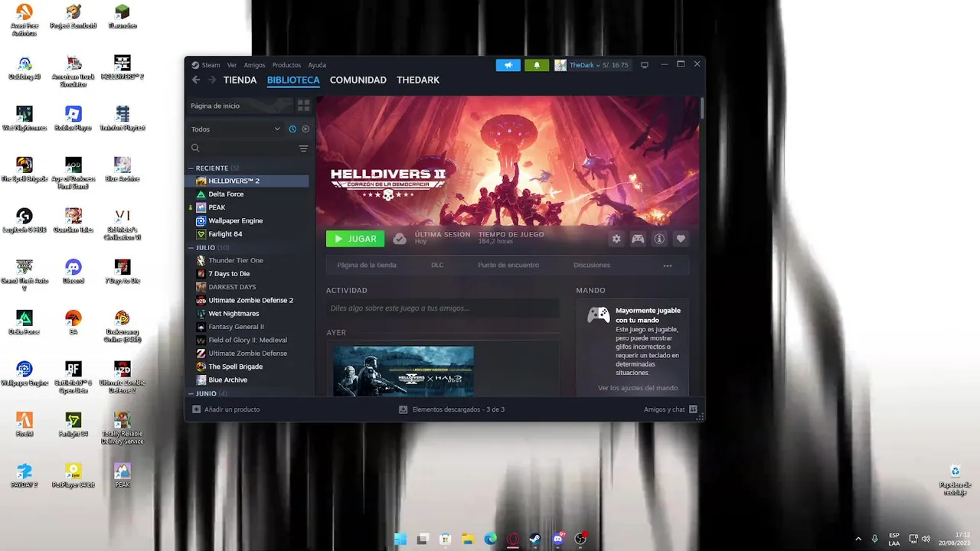Click the plus icon by Añadir un producto
980x551 pixels.
pos(196,409)
